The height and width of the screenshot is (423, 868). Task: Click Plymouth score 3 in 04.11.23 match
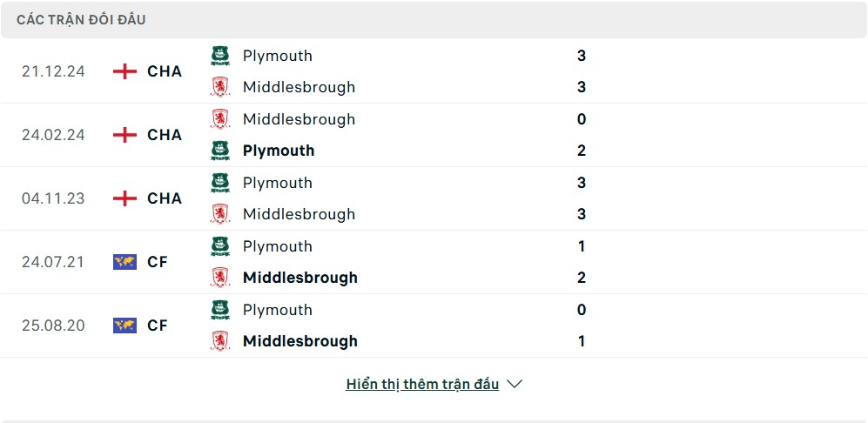click(x=582, y=183)
